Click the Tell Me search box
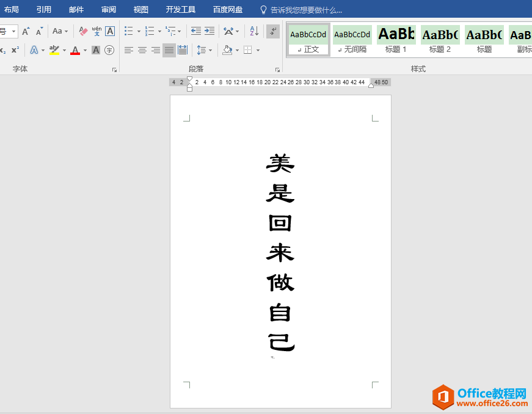Viewport: 532px width, 414px height. tap(302, 10)
